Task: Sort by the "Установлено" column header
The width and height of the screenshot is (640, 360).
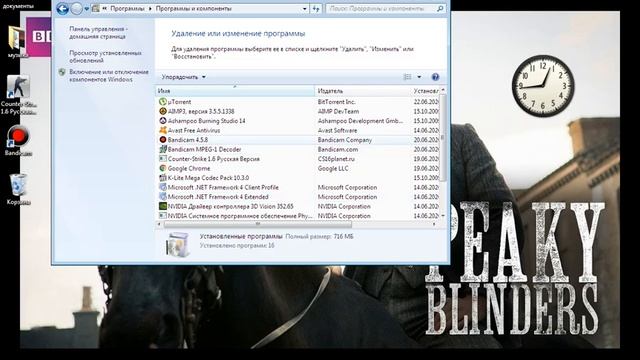Action: pyautogui.click(x=425, y=91)
